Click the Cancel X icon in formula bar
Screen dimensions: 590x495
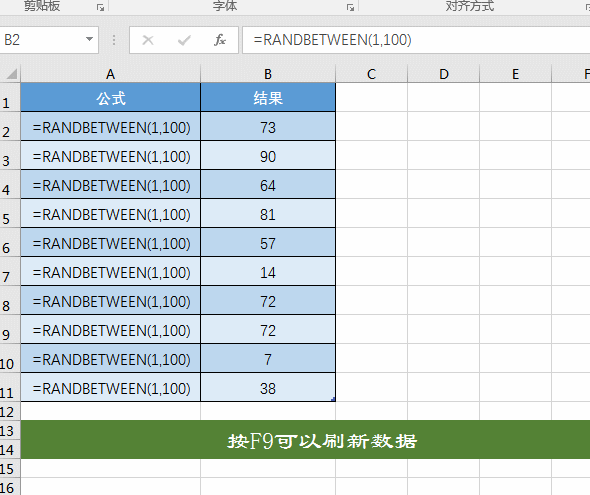pyautogui.click(x=148, y=40)
